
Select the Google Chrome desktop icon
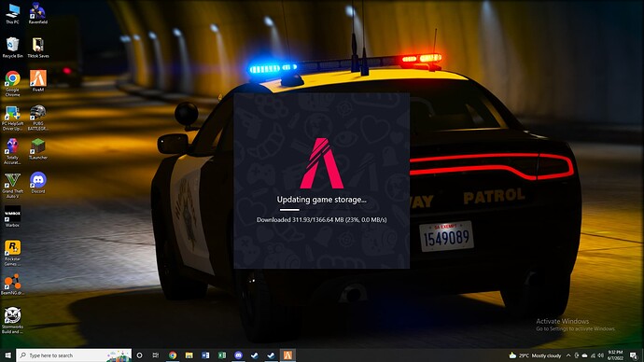[12, 84]
